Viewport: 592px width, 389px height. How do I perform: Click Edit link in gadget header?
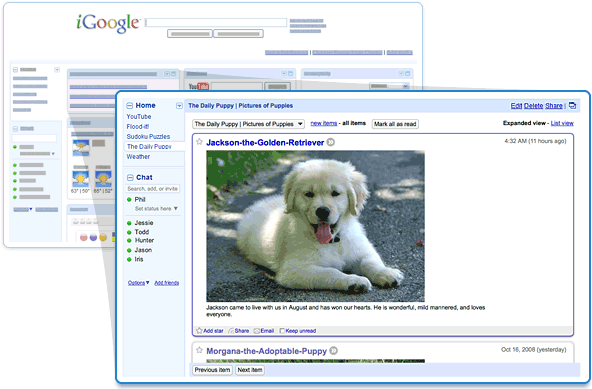pos(516,106)
